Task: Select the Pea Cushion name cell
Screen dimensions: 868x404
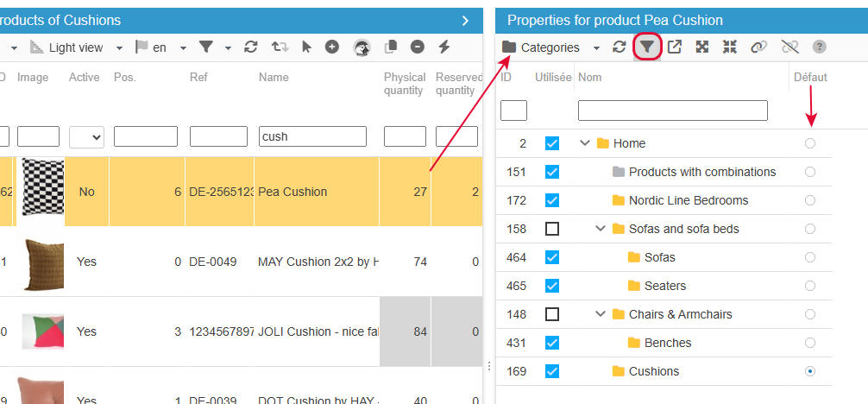Action: pos(316,192)
